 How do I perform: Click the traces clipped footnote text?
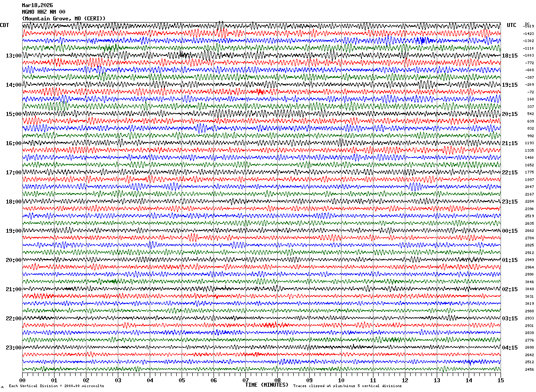tap(347, 386)
